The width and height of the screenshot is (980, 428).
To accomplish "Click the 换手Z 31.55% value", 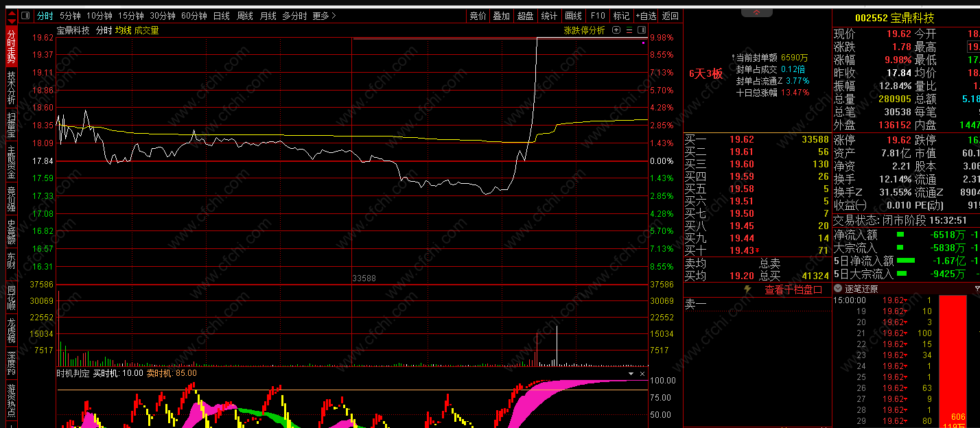I will 897,192.
